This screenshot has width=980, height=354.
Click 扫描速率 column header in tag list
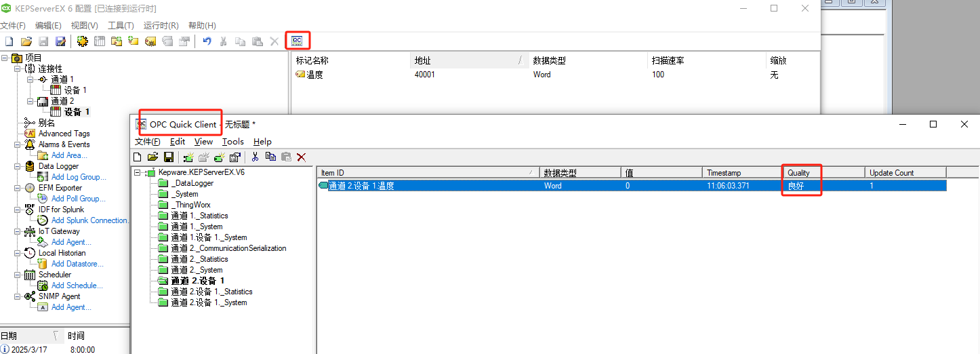[x=706, y=60]
